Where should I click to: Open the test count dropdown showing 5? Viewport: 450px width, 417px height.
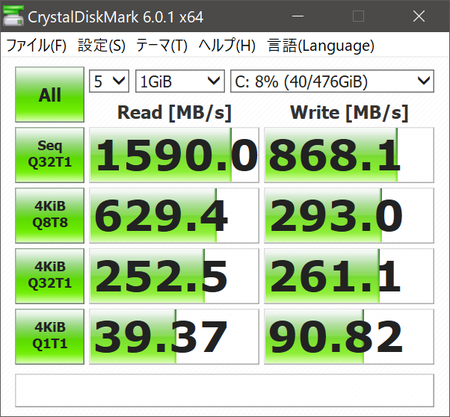coord(109,81)
